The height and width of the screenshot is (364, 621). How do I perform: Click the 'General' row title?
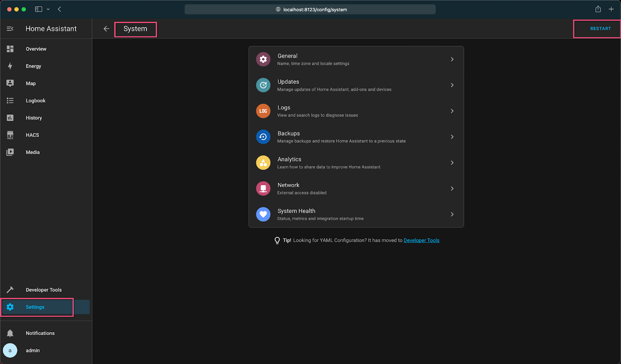288,56
